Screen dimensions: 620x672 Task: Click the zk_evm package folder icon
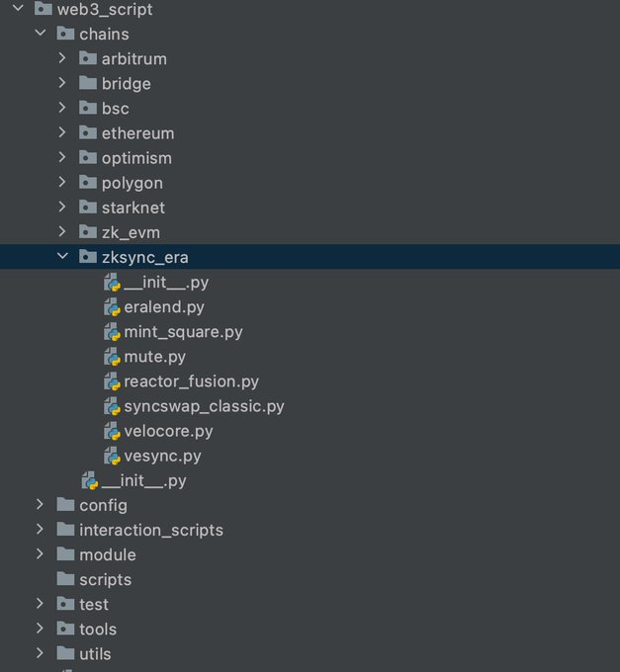point(88,232)
